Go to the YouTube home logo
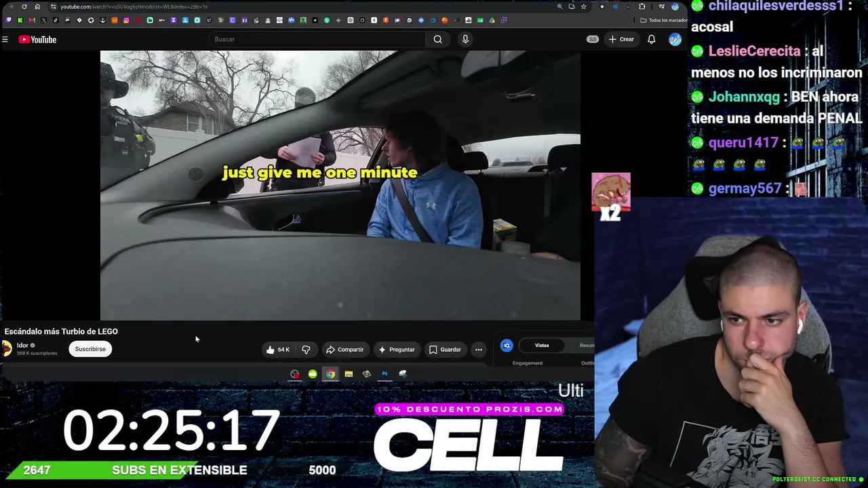The image size is (868, 488). pos(37,39)
